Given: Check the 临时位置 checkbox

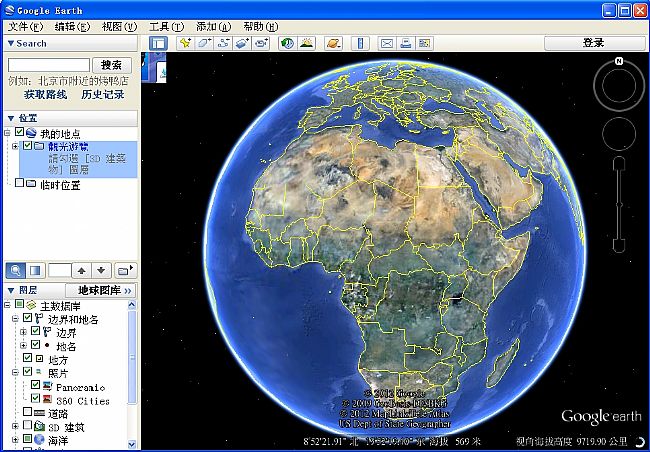Looking at the screenshot, I should [19, 184].
